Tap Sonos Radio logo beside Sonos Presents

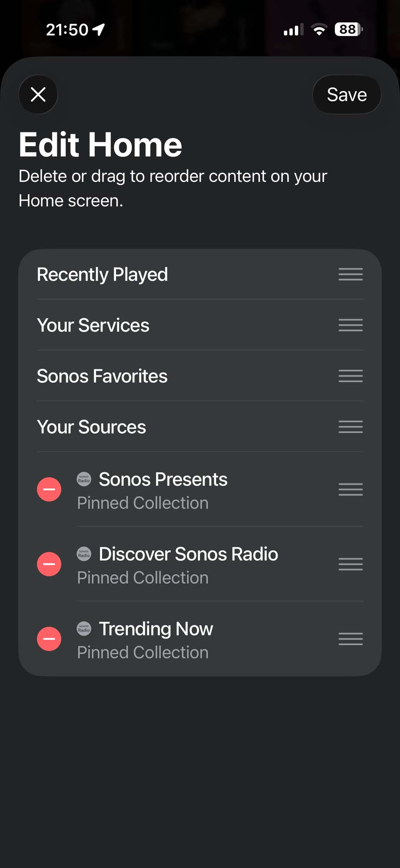click(84, 479)
